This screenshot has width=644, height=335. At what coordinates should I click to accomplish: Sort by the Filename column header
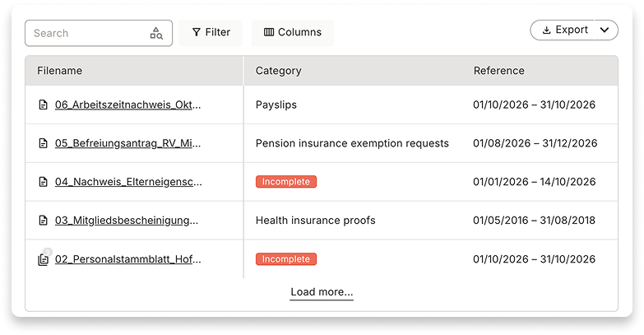pos(59,71)
